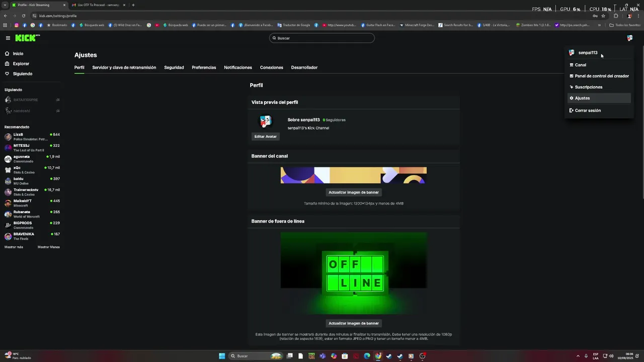This screenshot has width=644, height=362.
Task: Switch to Perfil settings tab
Action: pyautogui.click(x=79, y=67)
